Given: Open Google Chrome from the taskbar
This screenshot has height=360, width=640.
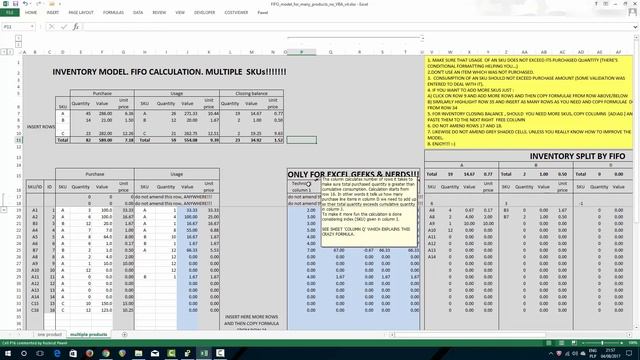Looking at the screenshot, I should click(x=106, y=353).
